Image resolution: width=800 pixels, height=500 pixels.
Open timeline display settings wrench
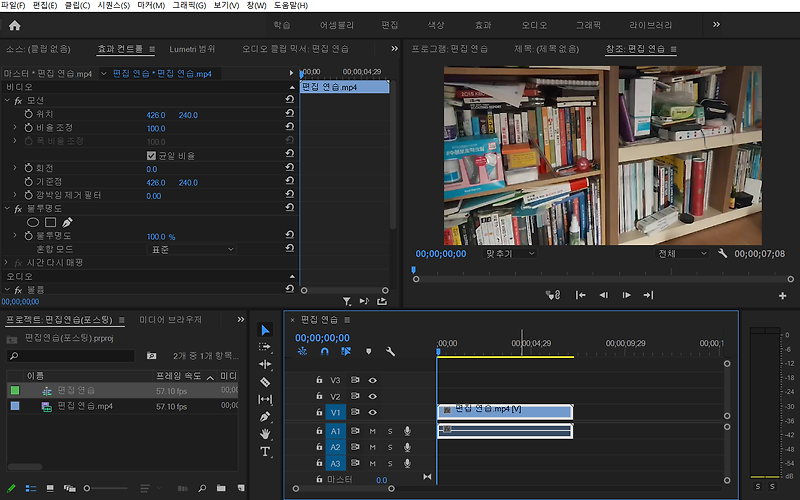click(390, 352)
